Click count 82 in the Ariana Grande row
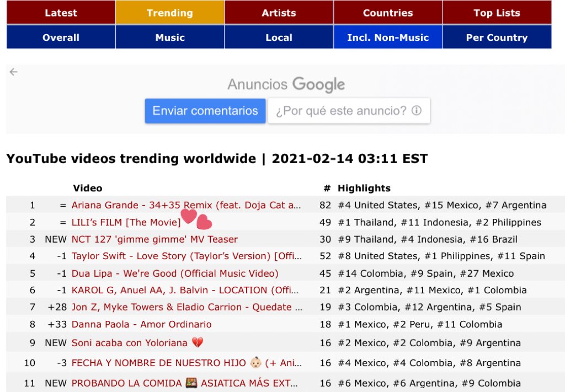The image size is (565, 392). 325,205
